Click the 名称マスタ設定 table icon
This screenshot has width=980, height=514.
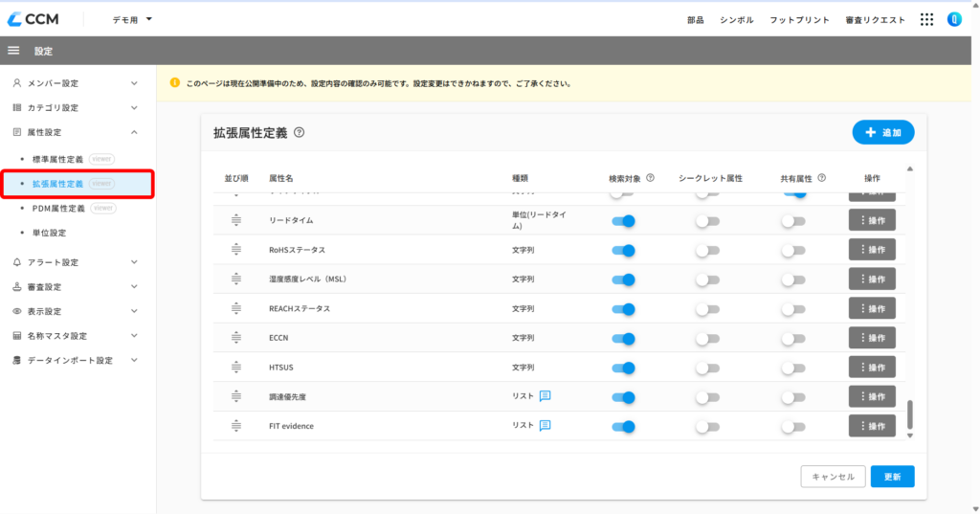click(17, 336)
